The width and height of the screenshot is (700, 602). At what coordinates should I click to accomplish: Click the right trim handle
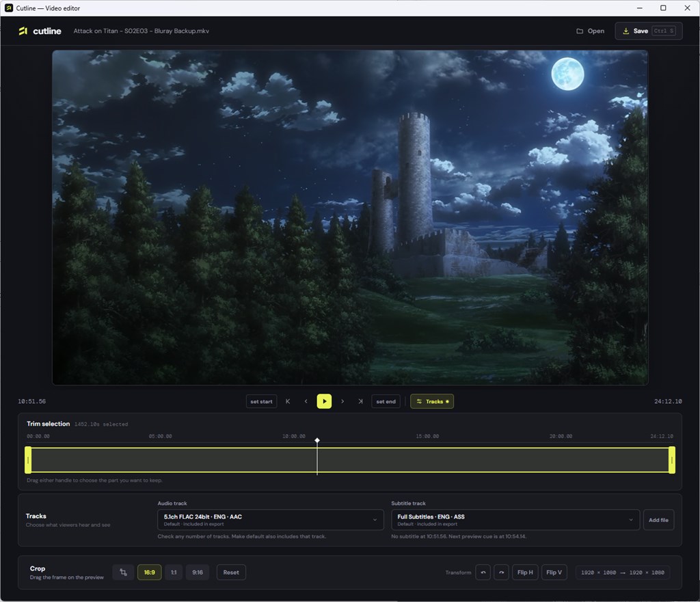(x=672, y=460)
